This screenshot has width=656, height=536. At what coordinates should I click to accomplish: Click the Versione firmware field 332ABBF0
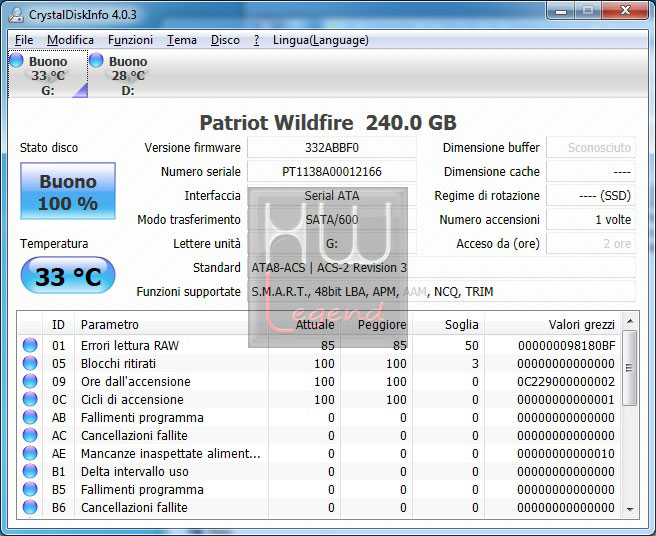[332, 148]
